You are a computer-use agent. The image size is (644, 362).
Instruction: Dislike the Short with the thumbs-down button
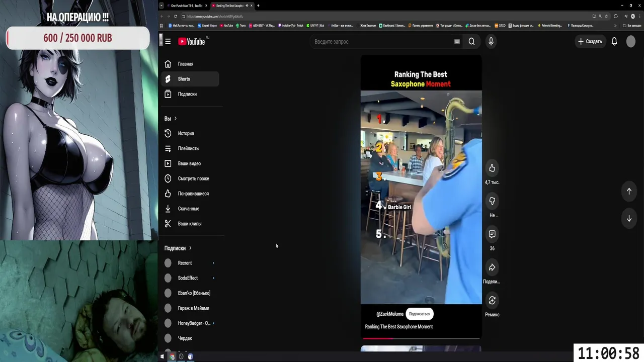tap(492, 201)
